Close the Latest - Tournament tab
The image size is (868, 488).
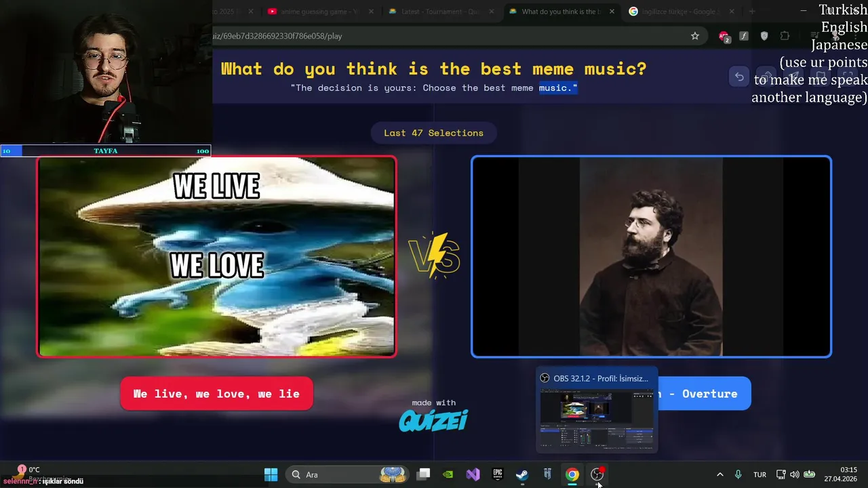coord(492,12)
